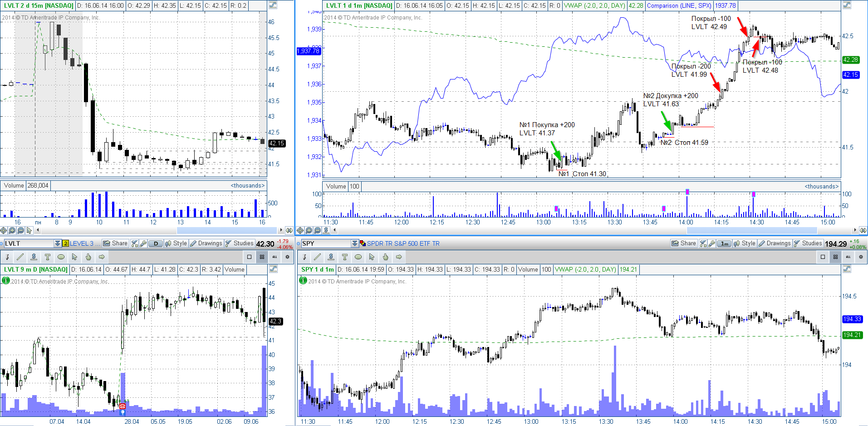Viewport: 868px width, 426px height.
Task: Open chart settings gear in SPY panel
Action: 861,257
